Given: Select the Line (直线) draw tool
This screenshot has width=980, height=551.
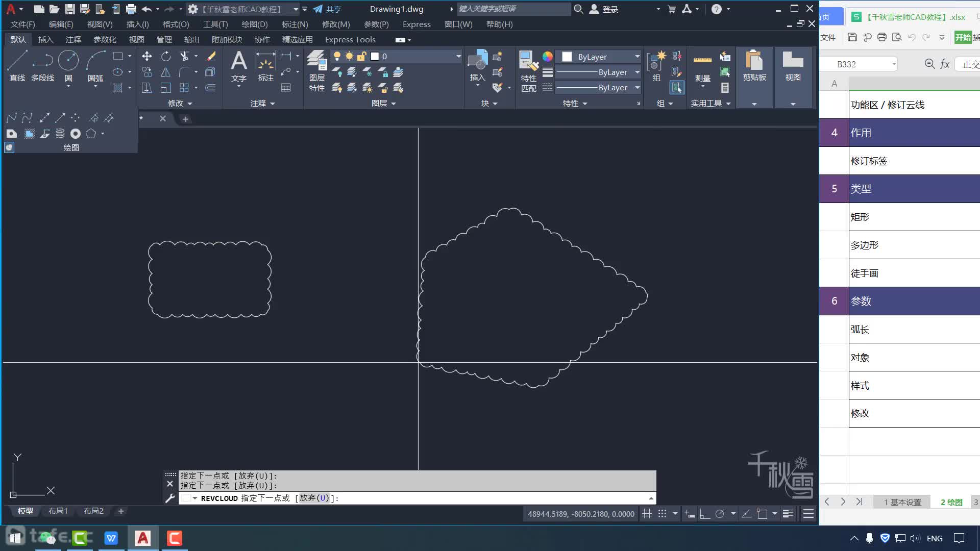Looking at the screenshot, I should [x=17, y=65].
